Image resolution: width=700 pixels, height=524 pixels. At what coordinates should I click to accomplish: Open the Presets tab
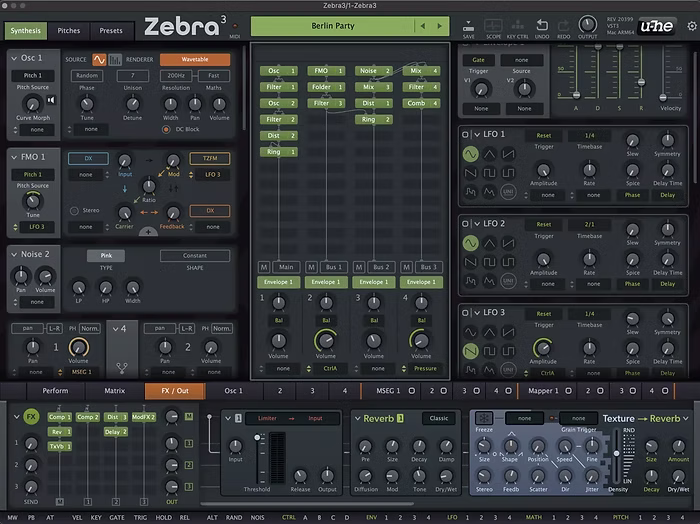(x=111, y=31)
